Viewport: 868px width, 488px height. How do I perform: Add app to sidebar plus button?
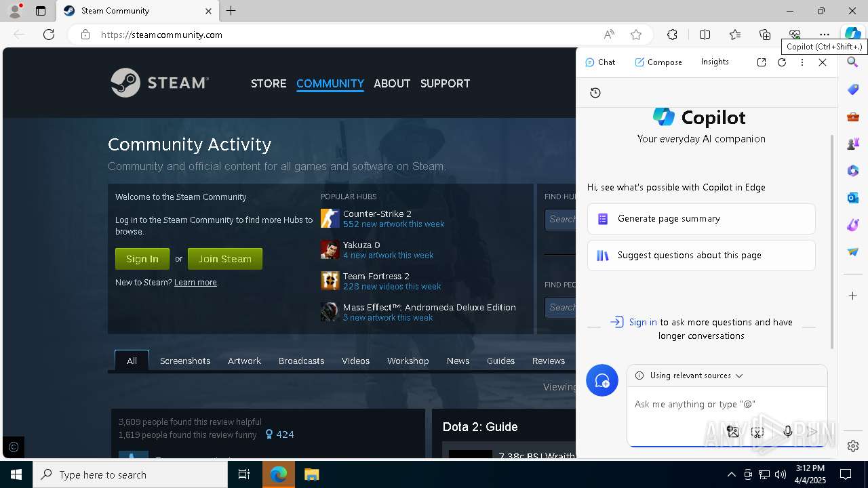pyautogui.click(x=853, y=296)
